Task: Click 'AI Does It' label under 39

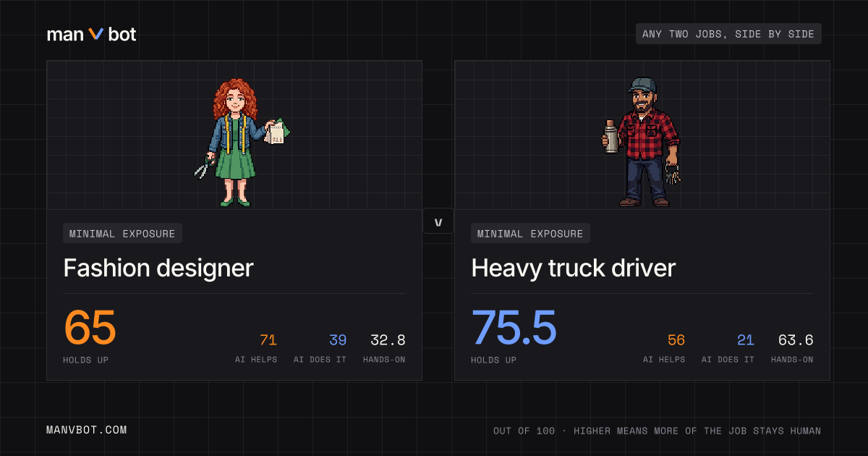Action: click(x=320, y=360)
